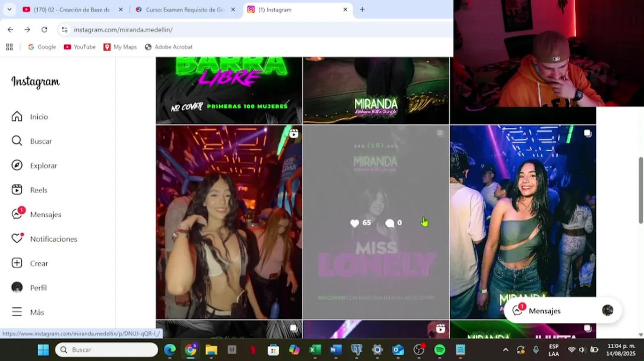Show hidden system tray icons
This screenshot has height=361, width=644.
506,349
